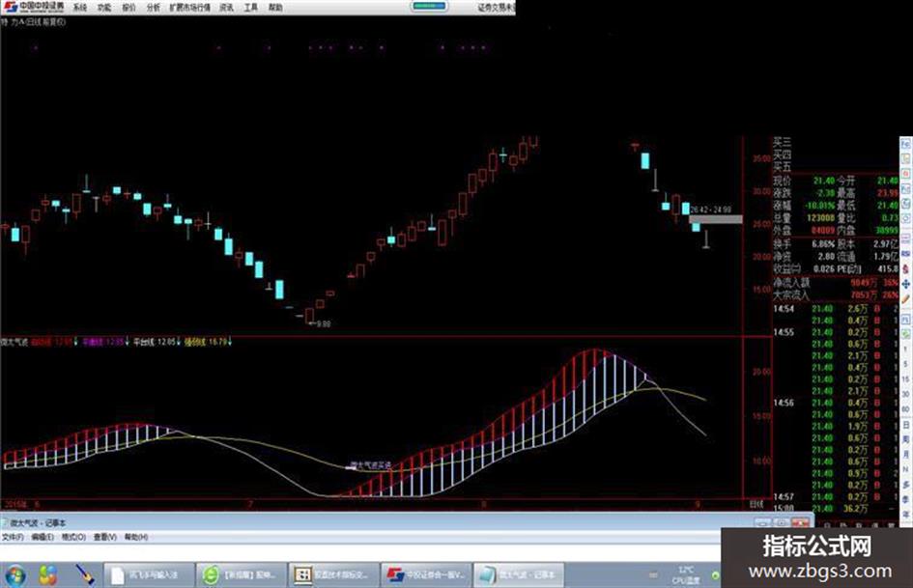
Task: Open Notepad's 查看(V) menu
Action: [104, 537]
